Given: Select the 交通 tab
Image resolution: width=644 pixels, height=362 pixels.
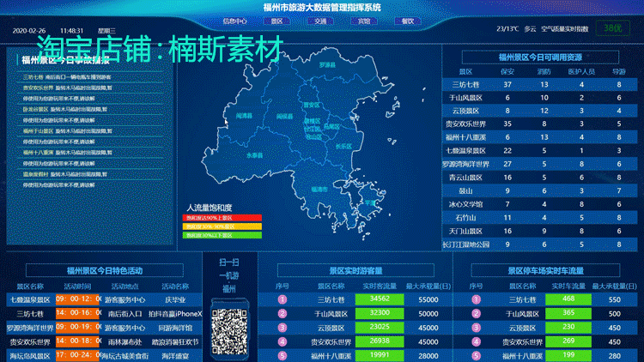Looking at the screenshot, I should pos(320,21).
